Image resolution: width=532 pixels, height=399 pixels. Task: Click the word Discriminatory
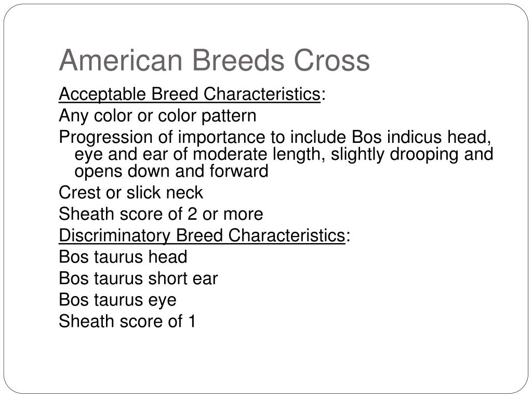115,235
